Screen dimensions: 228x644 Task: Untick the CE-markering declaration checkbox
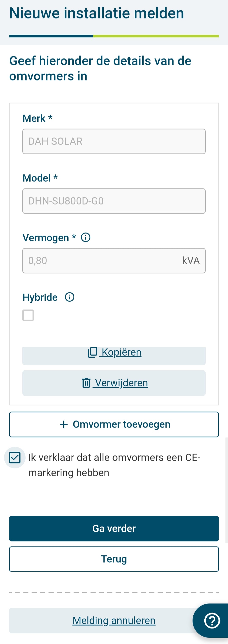click(15, 458)
